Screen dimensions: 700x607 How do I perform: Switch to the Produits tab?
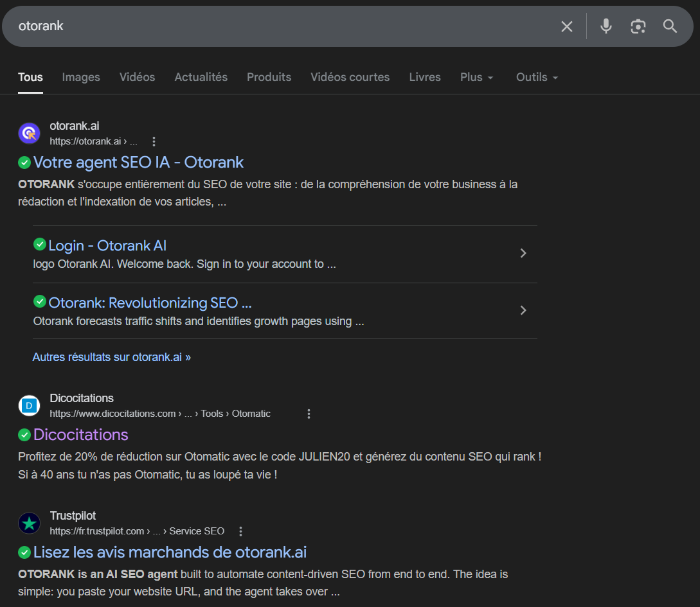coord(269,77)
